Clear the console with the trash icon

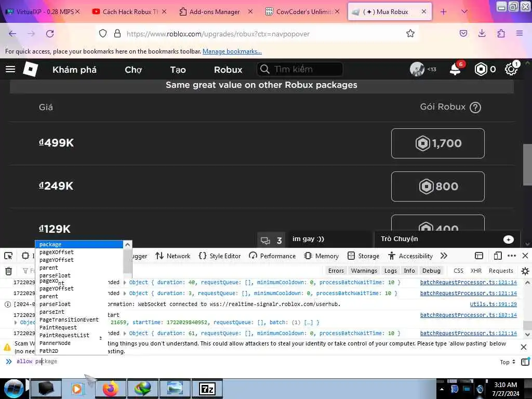pos(8,271)
